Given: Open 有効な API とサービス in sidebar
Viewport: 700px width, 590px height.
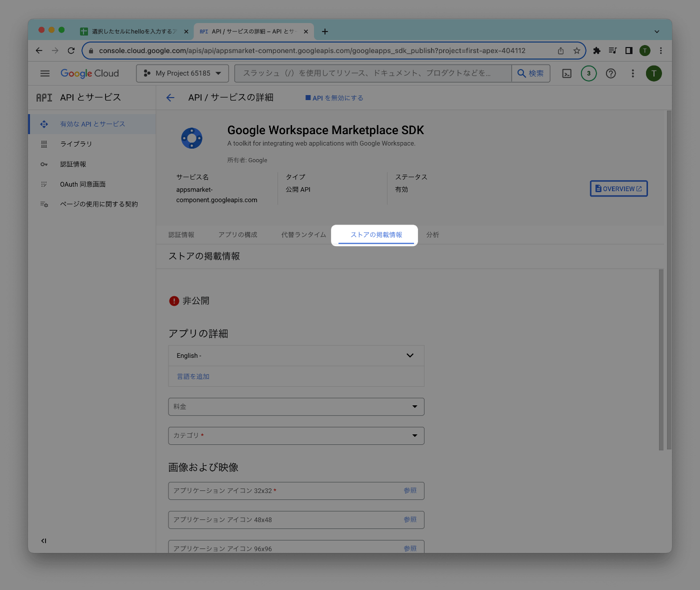Looking at the screenshot, I should [92, 124].
